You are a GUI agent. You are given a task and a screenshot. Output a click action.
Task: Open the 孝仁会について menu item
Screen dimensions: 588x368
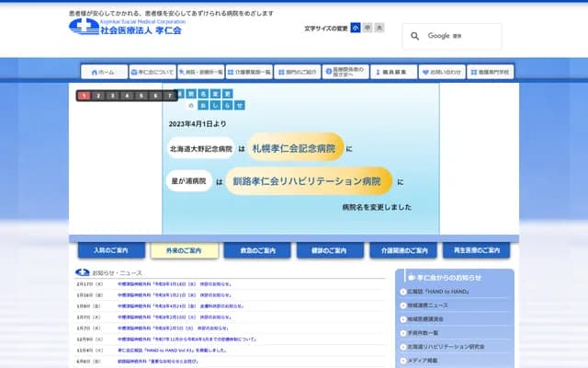click(152, 71)
